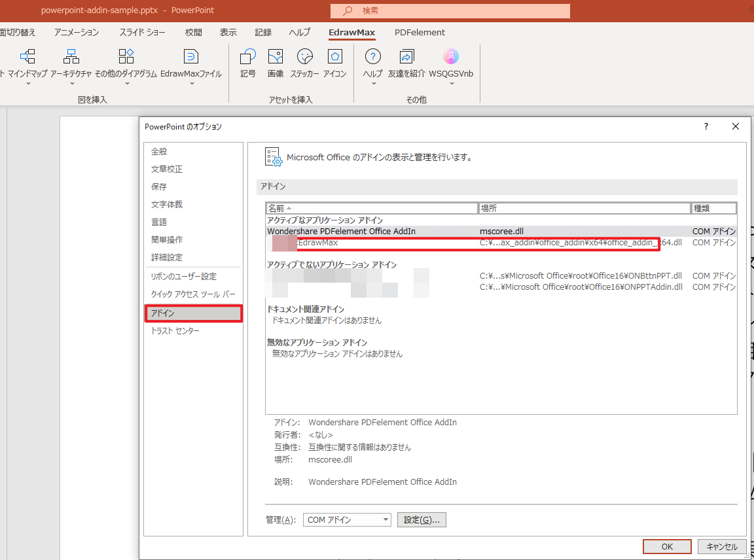
Task: Open the WSQGSVnb account avatar
Action: [451, 57]
